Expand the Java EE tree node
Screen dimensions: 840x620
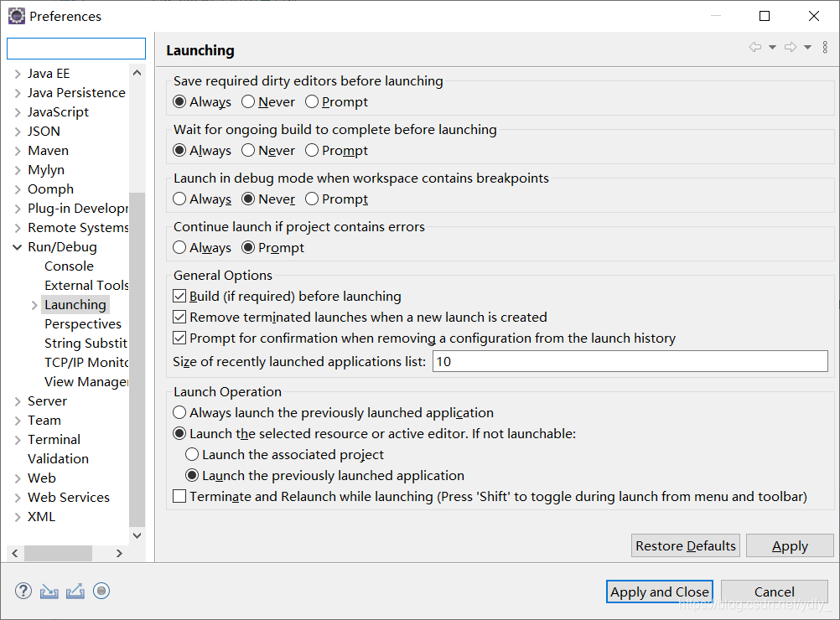18,74
